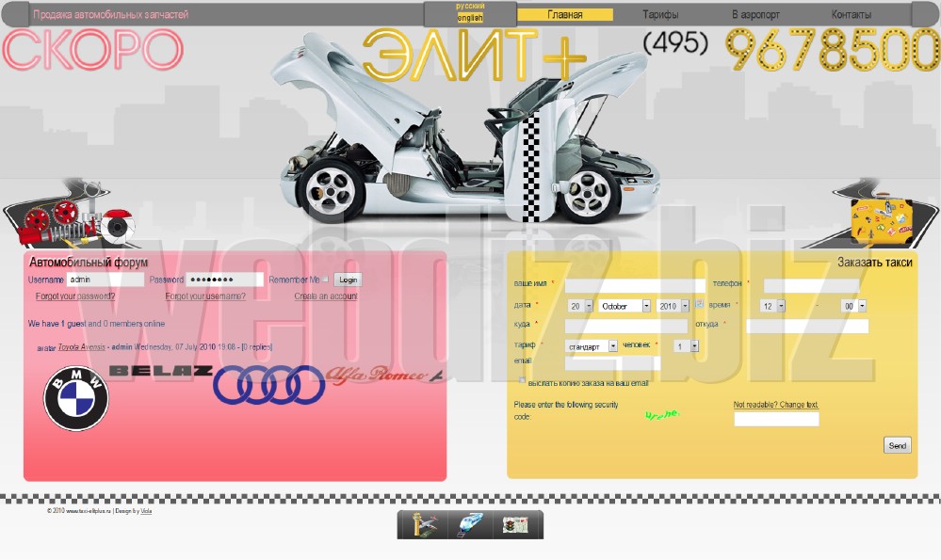941x560 pixels.
Task: Focus the Password input field
Action: [x=224, y=280]
